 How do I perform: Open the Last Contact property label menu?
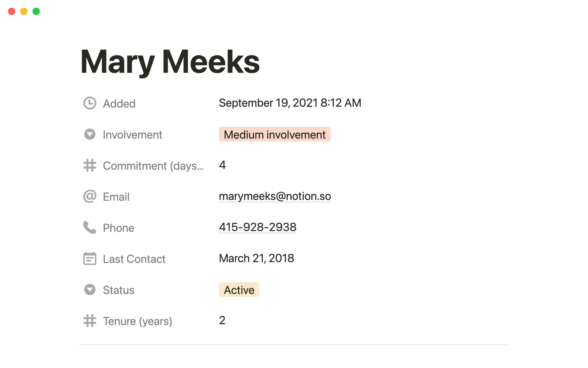click(x=134, y=259)
